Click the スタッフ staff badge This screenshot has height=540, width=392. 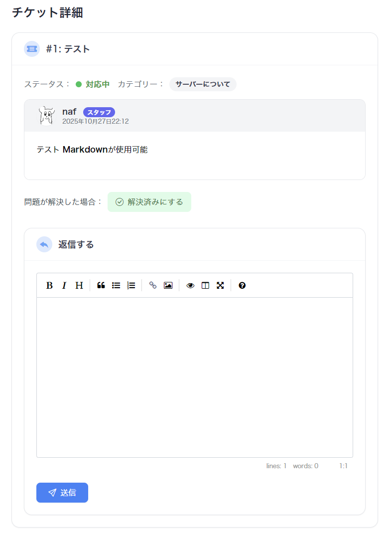pos(99,112)
